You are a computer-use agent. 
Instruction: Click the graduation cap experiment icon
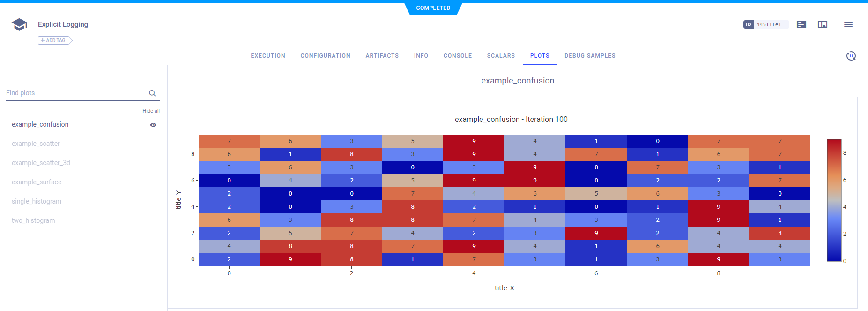19,24
